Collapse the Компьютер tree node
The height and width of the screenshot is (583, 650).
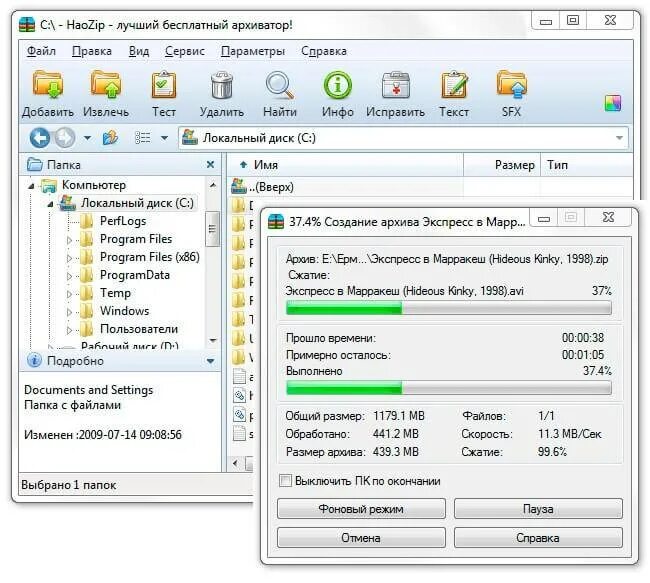pyautogui.click(x=31, y=186)
